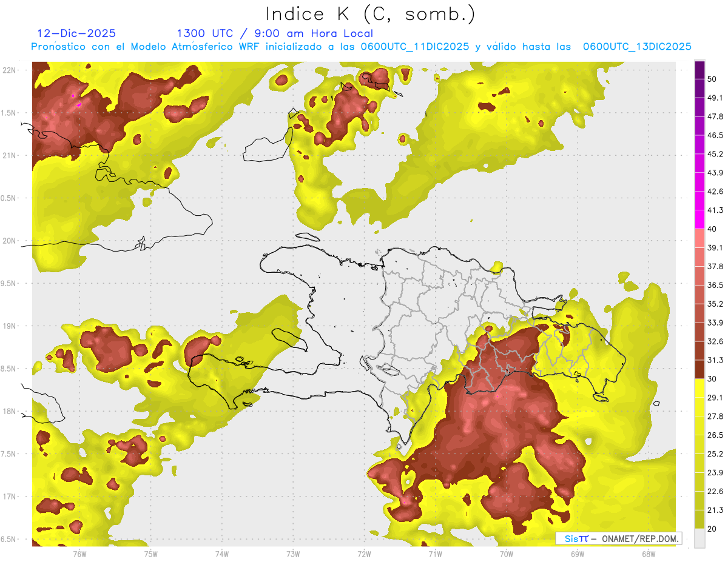Click '1300 UTC / 9:00 am Hora Local'
This screenshot has height=562, width=728.
pos(275,33)
